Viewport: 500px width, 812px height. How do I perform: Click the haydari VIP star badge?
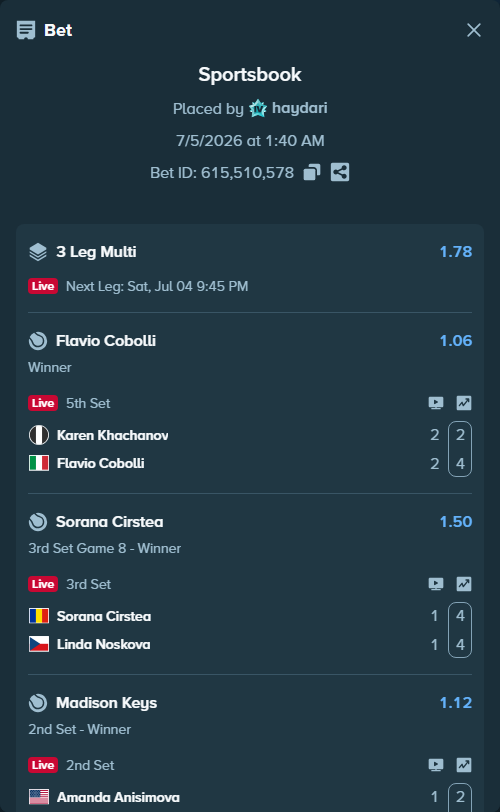(x=258, y=109)
